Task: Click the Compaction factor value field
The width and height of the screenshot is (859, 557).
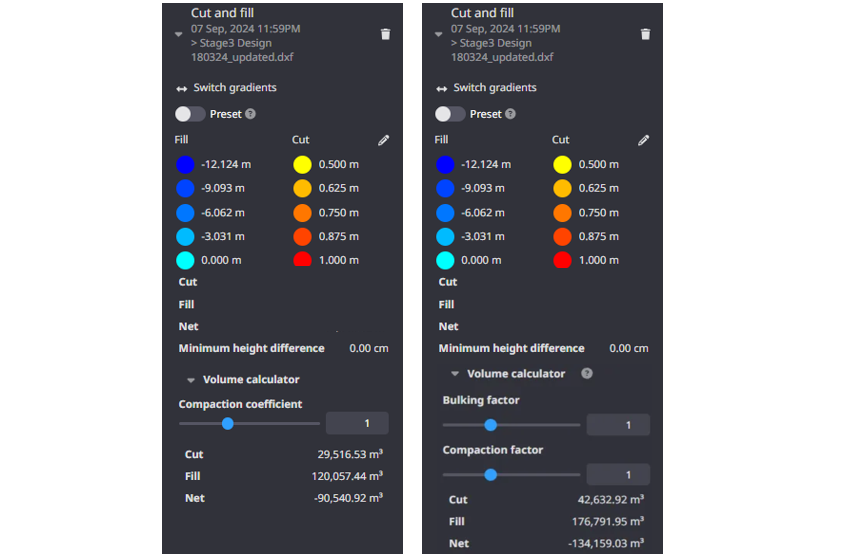Action: (x=617, y=475)
